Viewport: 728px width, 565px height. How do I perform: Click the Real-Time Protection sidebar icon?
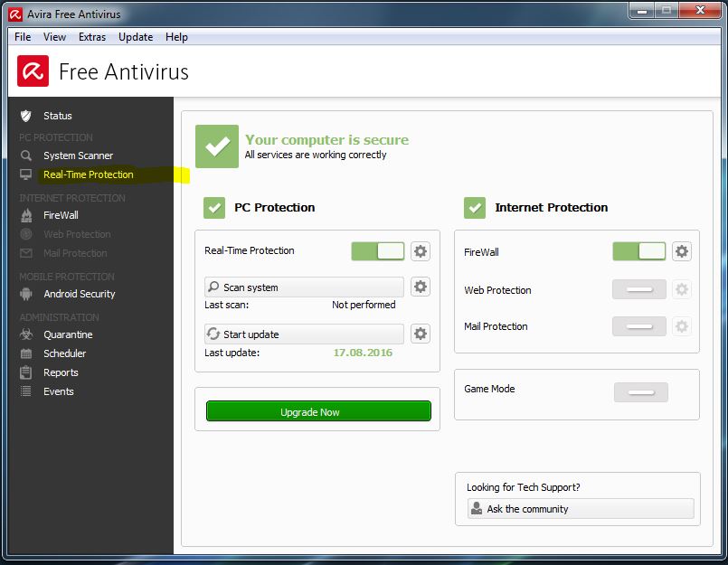point(27,174)
